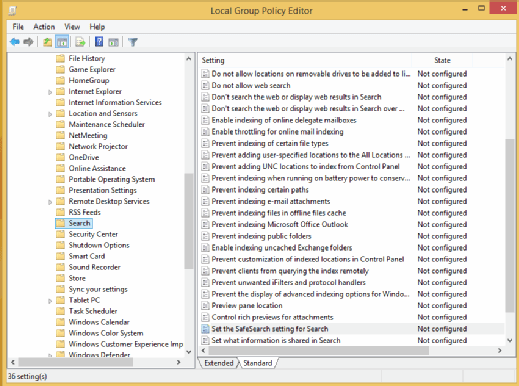The width and height of the screenshot is (519, 386).
Task: Click the Sound Recorder folder icon
Action: [60, 267]
